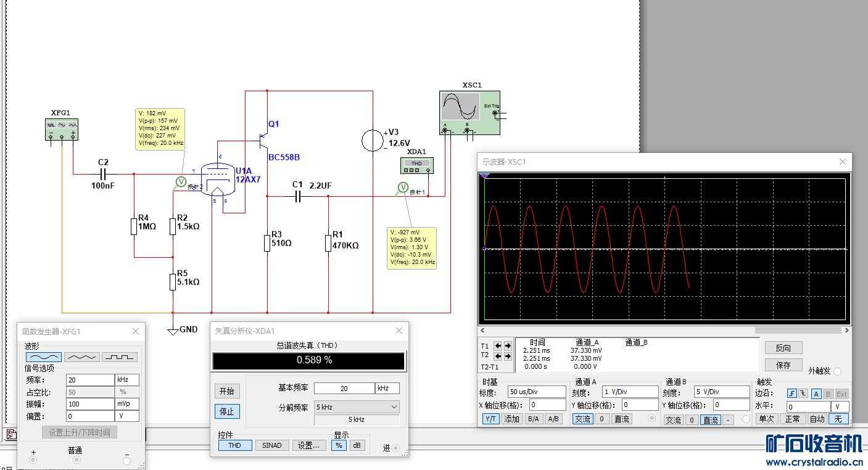868x470 pixels.
Task: Move cursor T1 right with arrow
Action: click(x=508, y=346)
